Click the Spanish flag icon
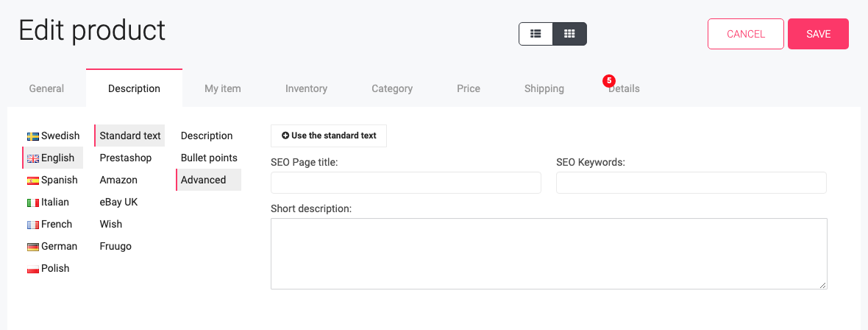Screen dimensions: 868x330 click(x=32, y=180)
